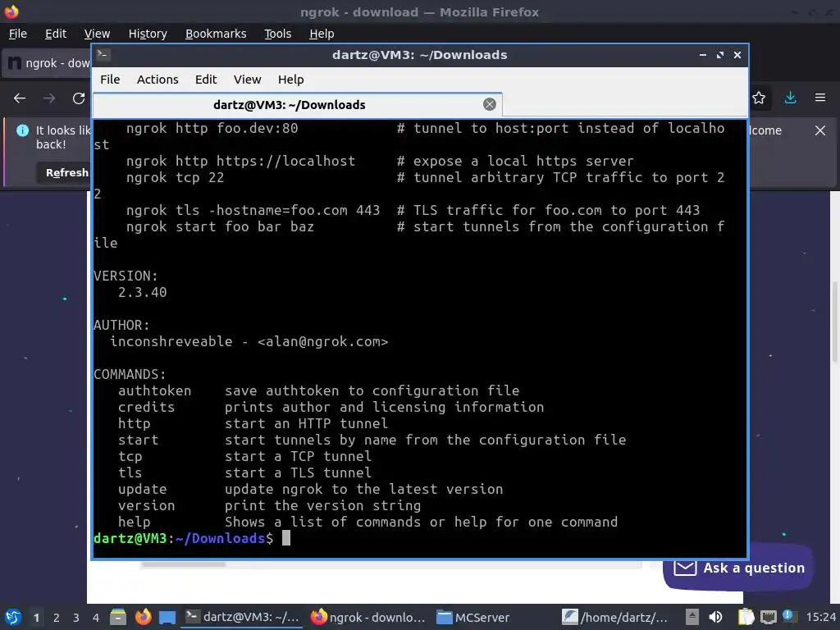Open Firefox History menu
Viewport: 840px width, 630px height.
pyautogui.click(x=148, y=34)
